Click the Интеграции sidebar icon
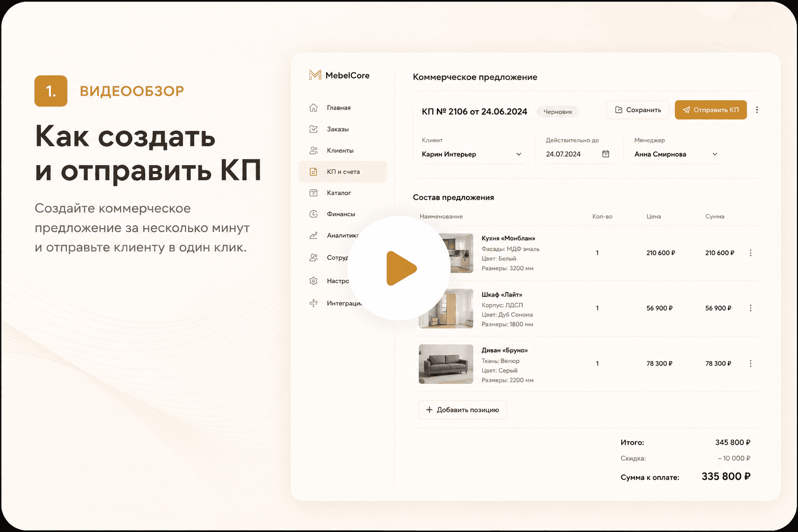The width and height of the screenshot is (798, 532). pos(313,303)
